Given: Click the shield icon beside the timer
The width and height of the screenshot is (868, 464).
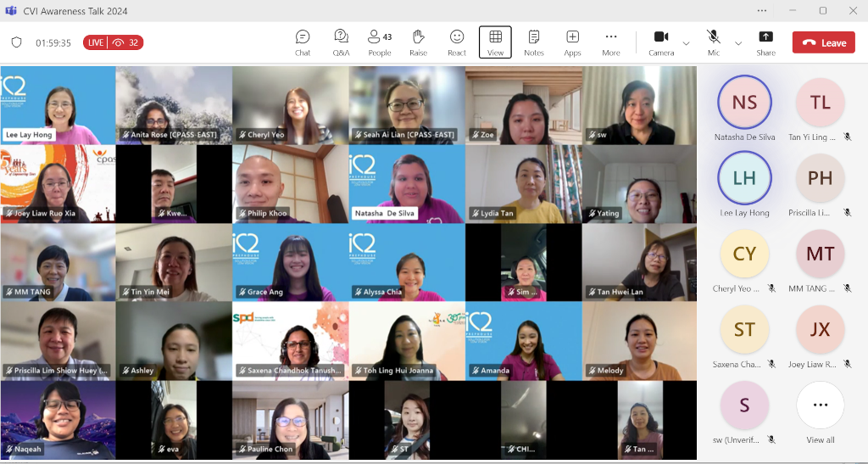Looking at the screenshot, I should 16,42.
